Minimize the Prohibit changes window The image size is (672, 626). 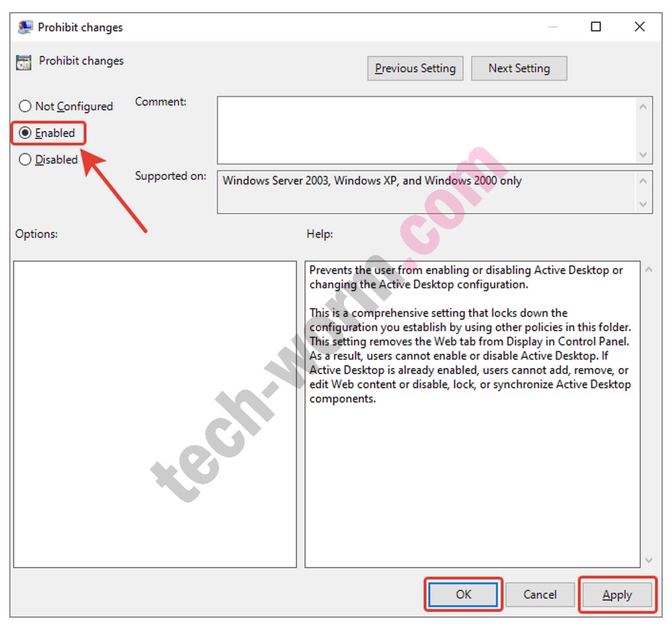[x=552, y=27]
